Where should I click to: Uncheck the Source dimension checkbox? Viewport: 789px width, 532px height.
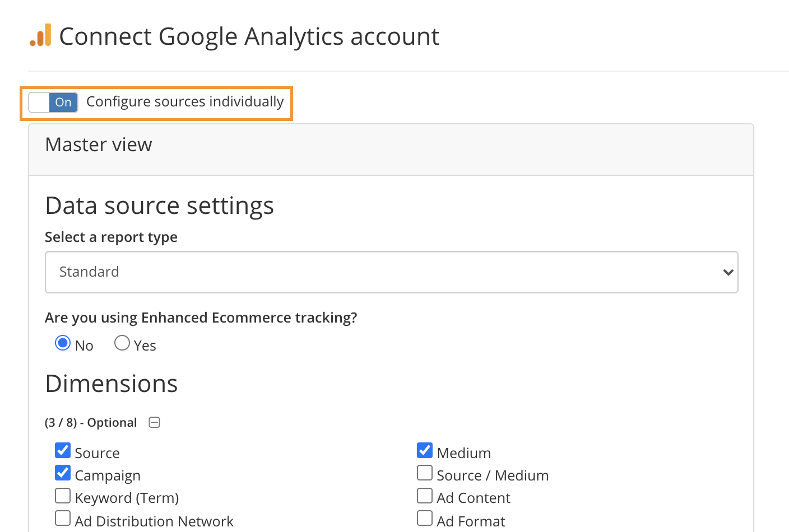63,450
